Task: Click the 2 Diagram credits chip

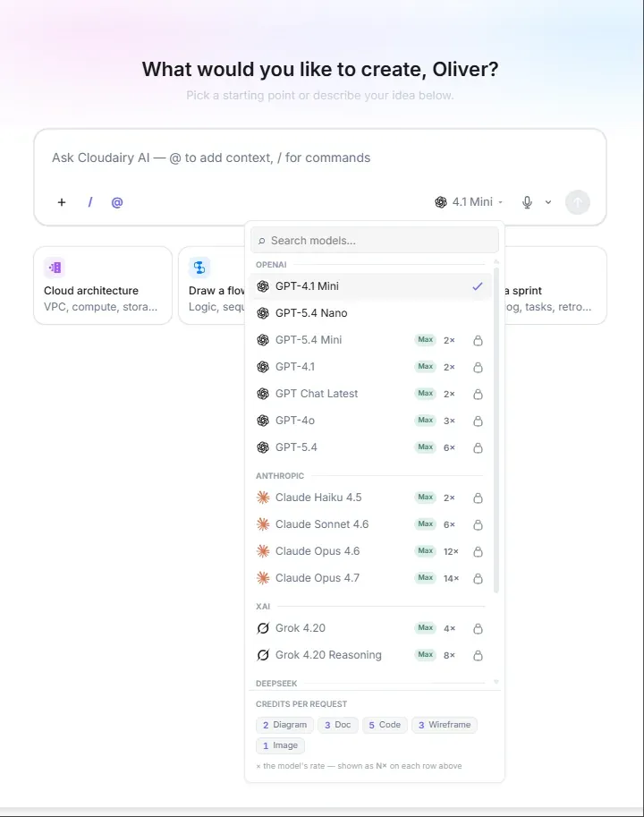Action: [x=284, y=725]
